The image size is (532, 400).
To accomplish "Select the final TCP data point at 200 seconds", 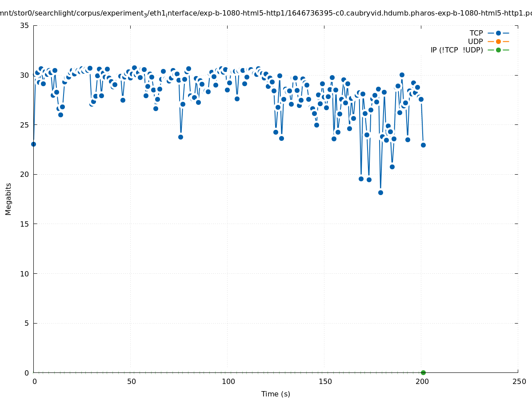I will pyautogui.click(x=423, y=145).
